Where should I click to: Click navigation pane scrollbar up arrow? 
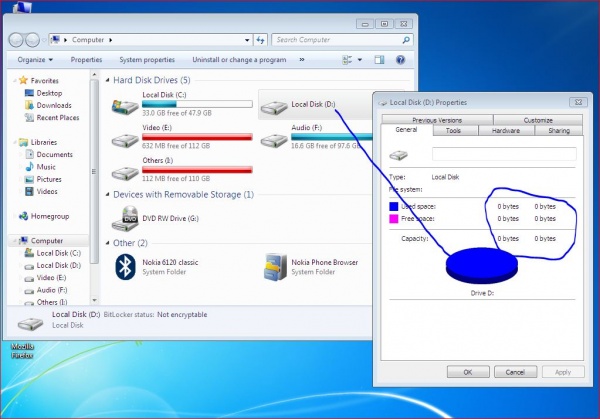pos(95,74)
